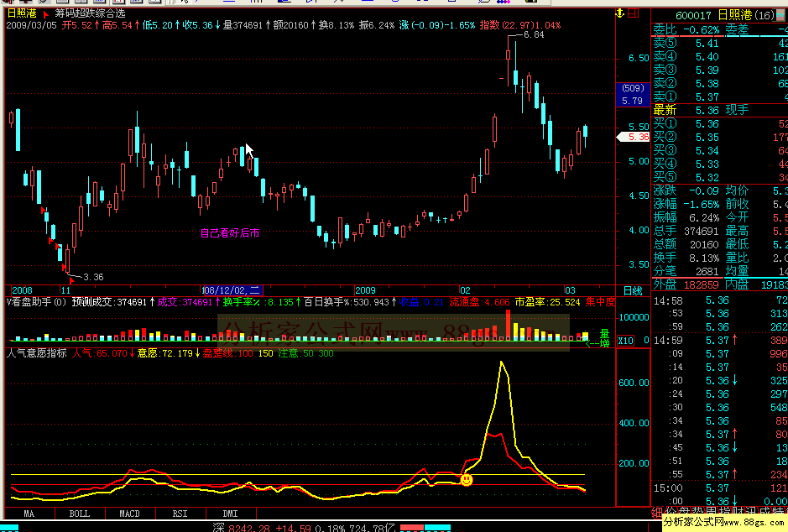Click the 2009 marker on time axis

[x=365, y=290]
